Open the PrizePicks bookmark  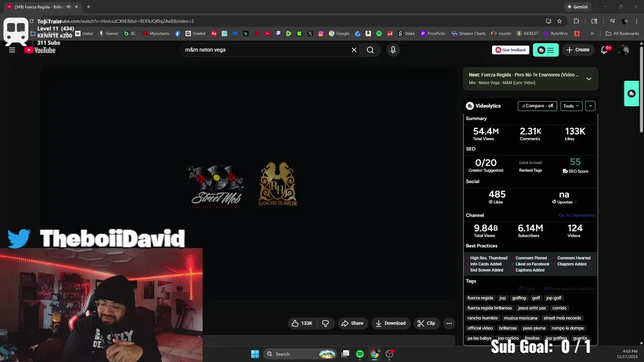click(433, 34)
